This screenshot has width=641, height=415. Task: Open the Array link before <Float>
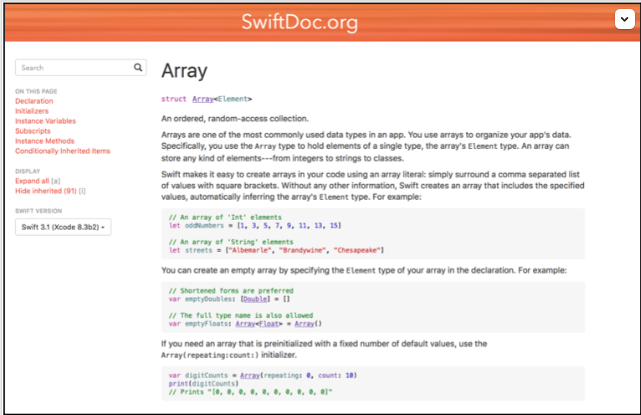click(x=245, y=323)
